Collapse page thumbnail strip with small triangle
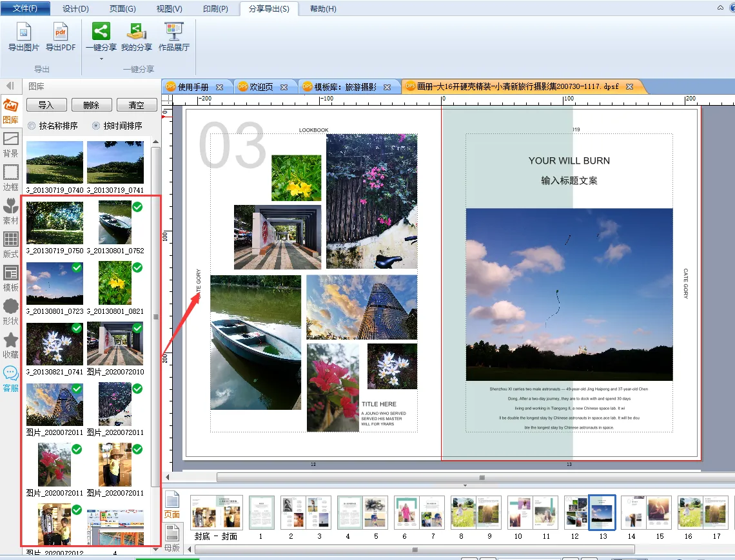Image resolution: width=735 pixels, height=560 pixels. [x=464, y=486]
